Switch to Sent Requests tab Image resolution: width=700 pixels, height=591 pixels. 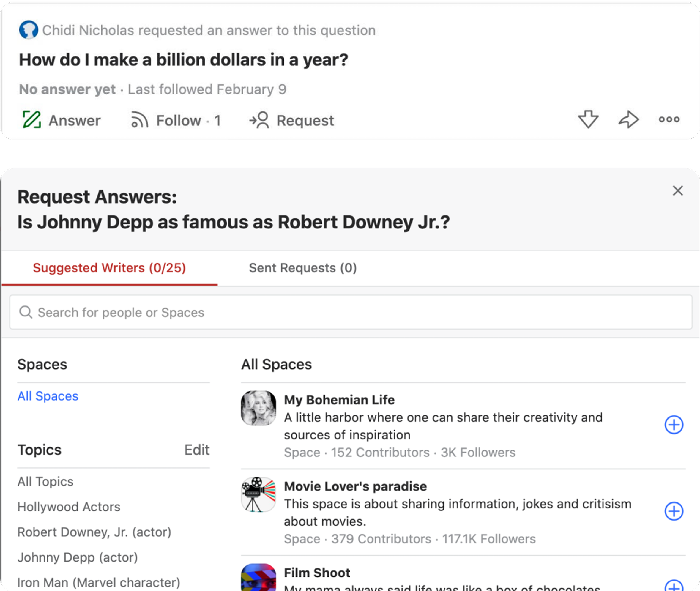pyautogui.click(x=303, y=268)
